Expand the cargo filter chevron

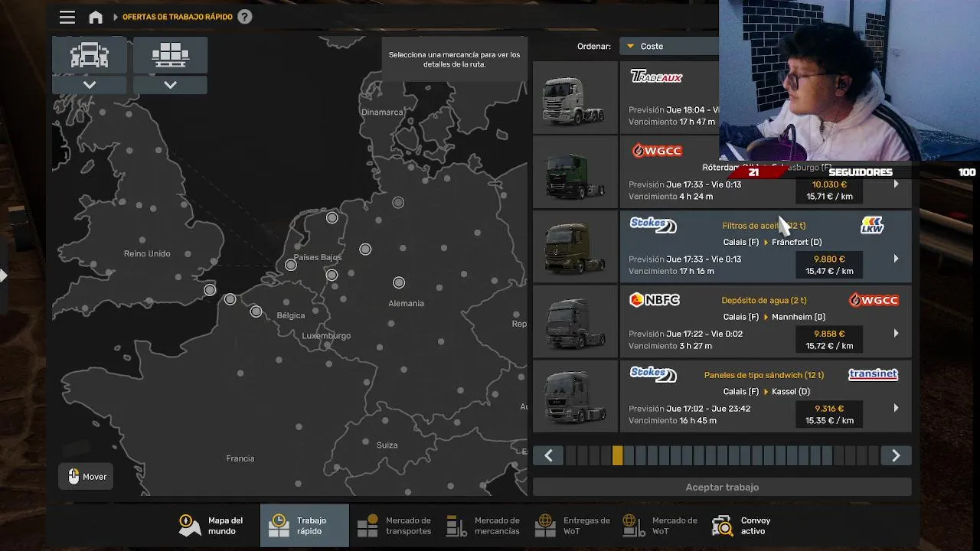point(170,85)
